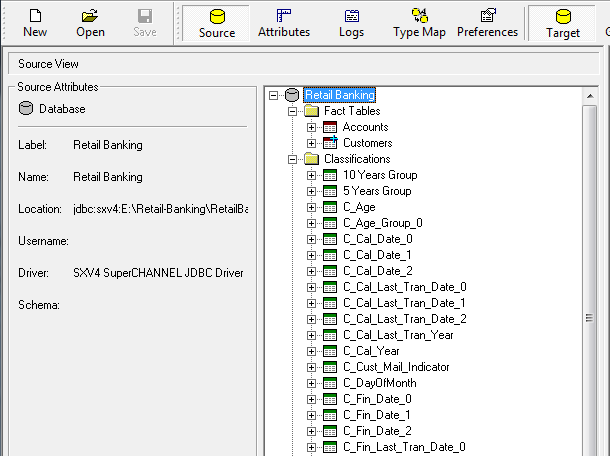Open the Logs view
Viewport: 610px width, 456px height.
pyautogui.click(x=351, y=22)
